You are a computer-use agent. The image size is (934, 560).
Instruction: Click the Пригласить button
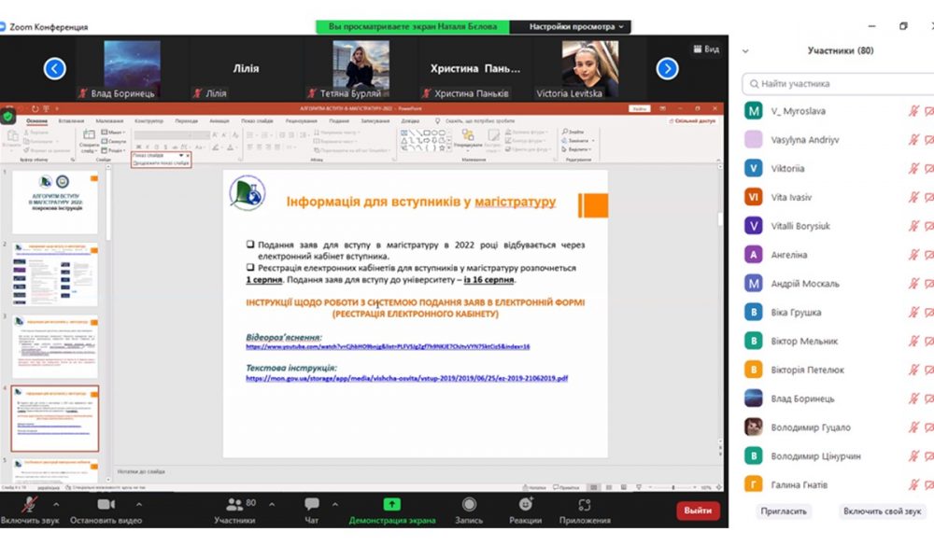tap(784, 511)
